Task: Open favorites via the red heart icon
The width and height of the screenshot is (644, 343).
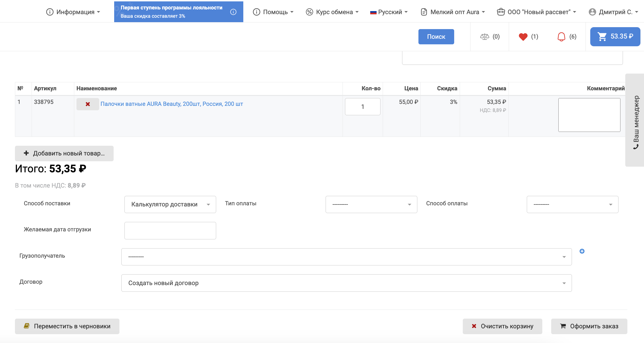Action: [523, 37]
